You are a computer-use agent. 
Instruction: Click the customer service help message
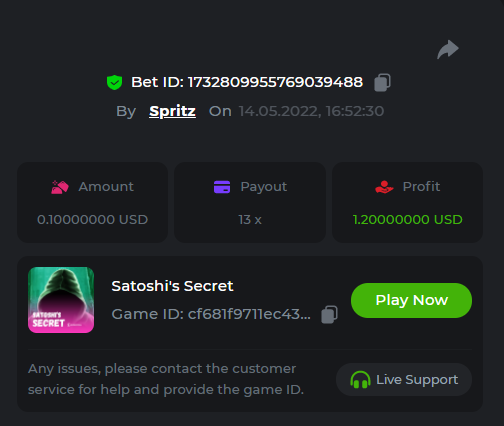pos(166,379)
